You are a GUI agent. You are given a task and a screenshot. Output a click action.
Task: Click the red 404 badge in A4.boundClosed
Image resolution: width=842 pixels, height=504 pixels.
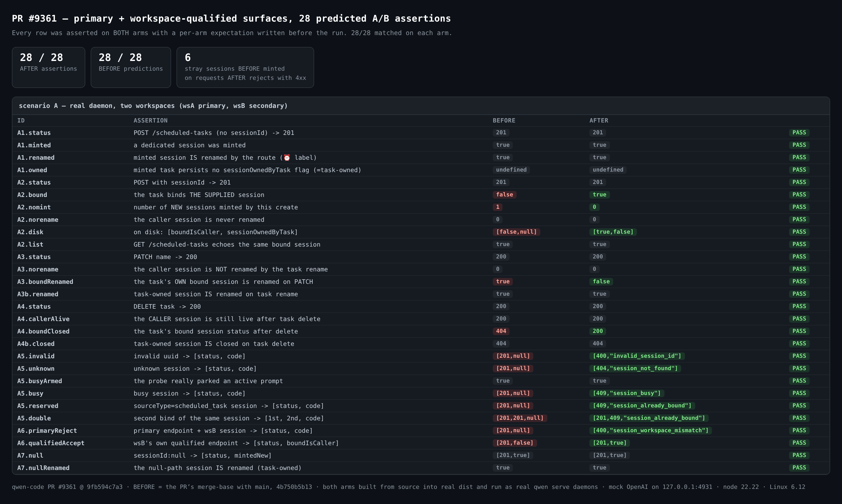pos(501,331)
